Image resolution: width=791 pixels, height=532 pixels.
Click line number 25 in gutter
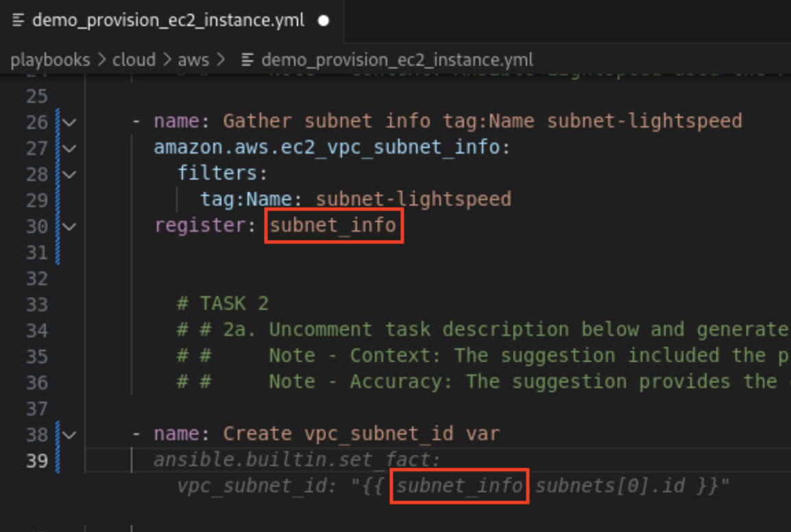pos(37,97)
